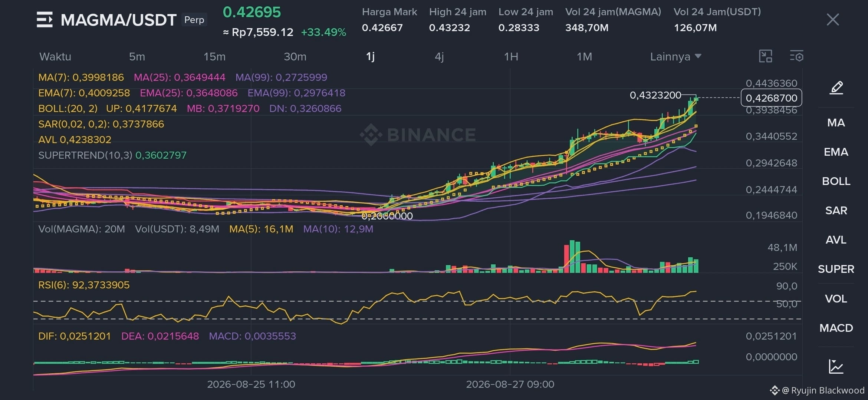Click the high marker 0,4323200
The image size is (868, 400).
point(655,95)
